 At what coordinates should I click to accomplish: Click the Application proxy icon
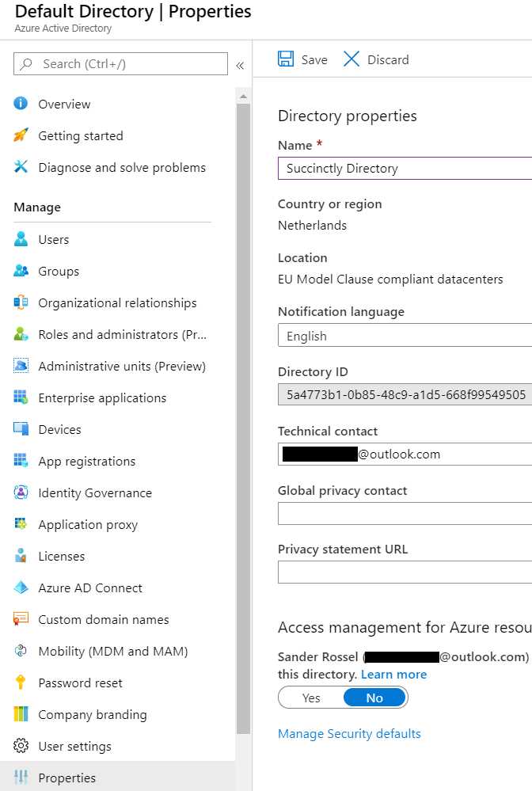pos(22,524)
